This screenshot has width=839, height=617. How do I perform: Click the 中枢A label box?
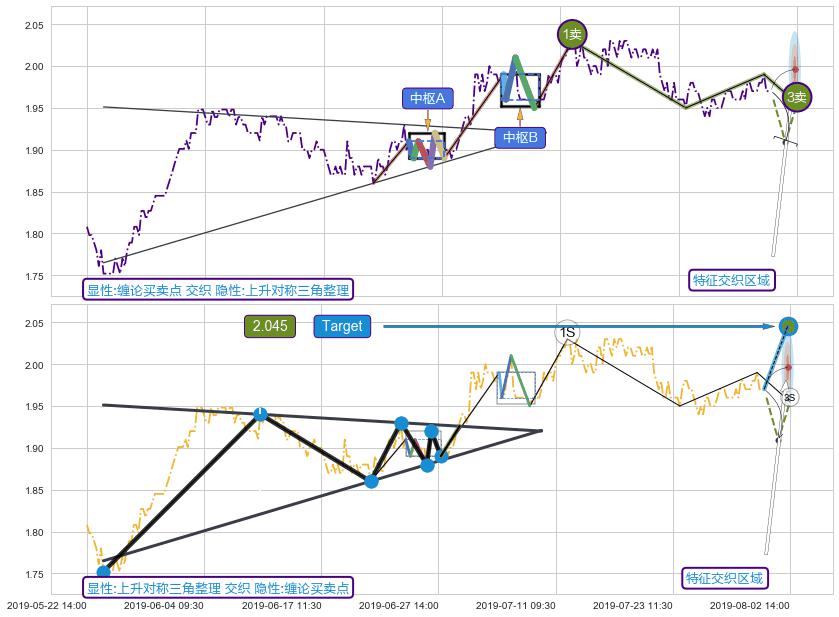428,98
